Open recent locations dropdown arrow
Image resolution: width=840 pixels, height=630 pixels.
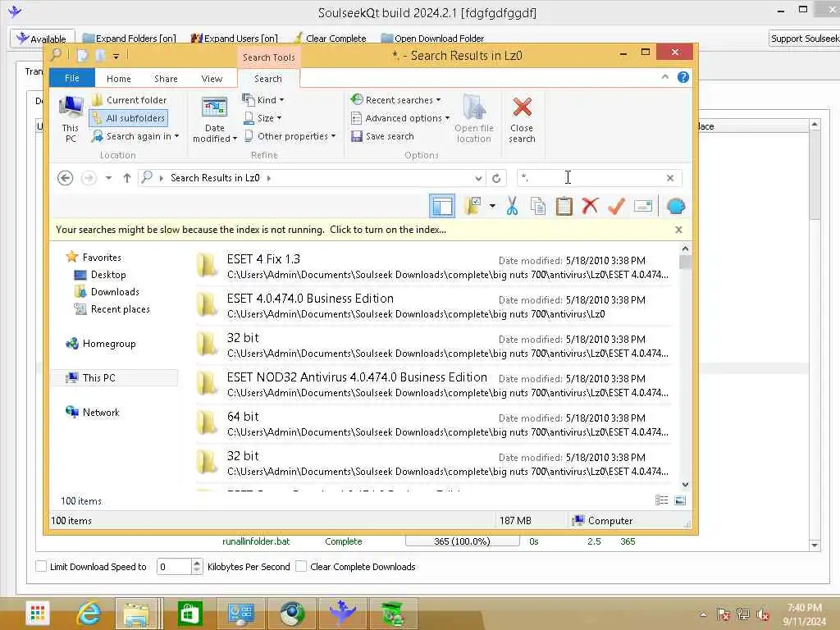[108, 178]
